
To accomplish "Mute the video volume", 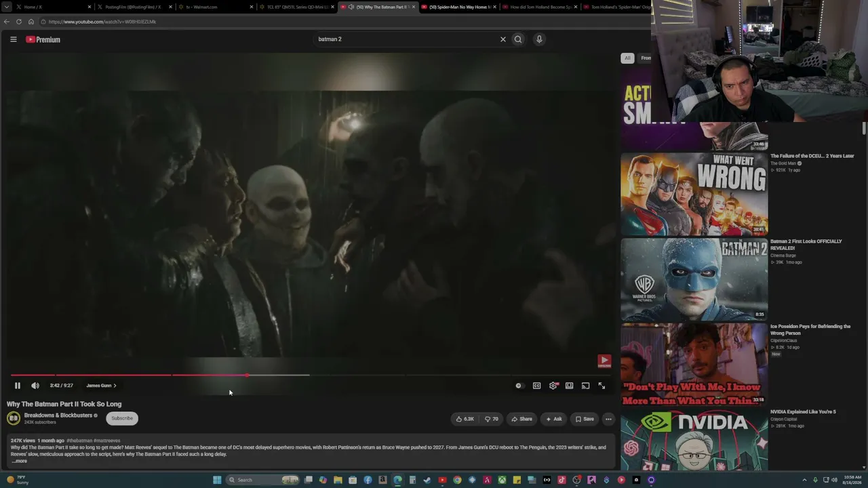I will [35, 386].
